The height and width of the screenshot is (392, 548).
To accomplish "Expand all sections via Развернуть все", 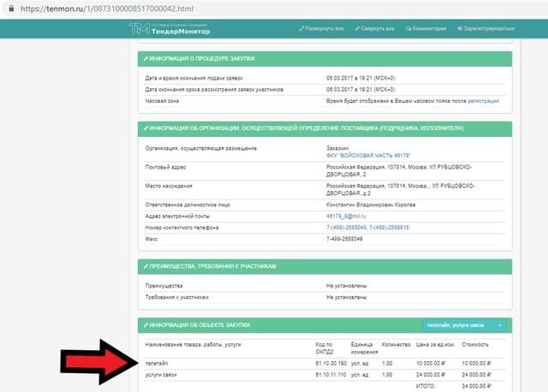I will tap(321, 28).
